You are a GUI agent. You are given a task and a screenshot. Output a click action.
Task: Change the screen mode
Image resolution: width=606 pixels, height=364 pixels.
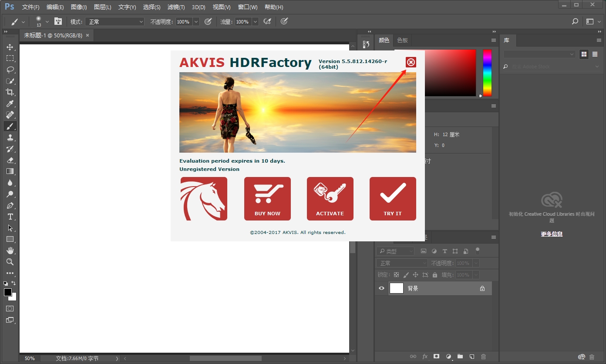[10, 320]
